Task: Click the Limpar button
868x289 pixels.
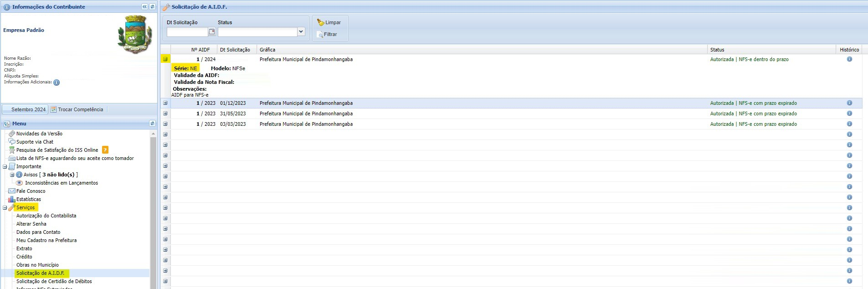Action: [329, 22]
